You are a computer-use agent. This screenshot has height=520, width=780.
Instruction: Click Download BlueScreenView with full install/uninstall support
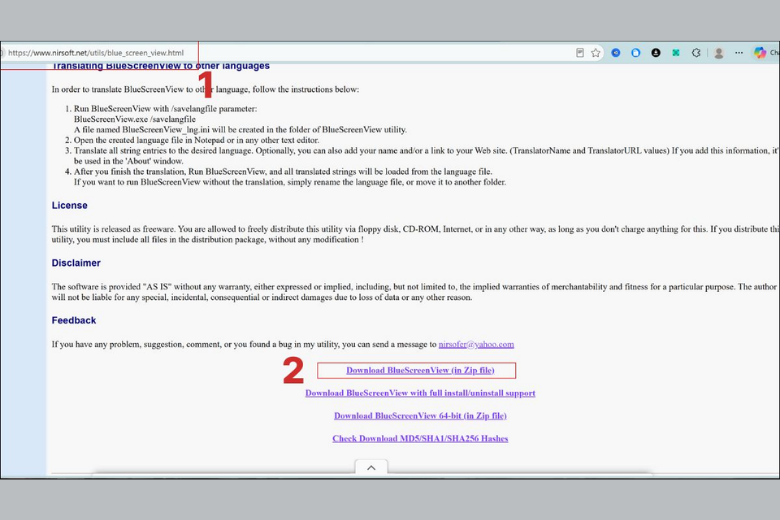pos(420,393)
